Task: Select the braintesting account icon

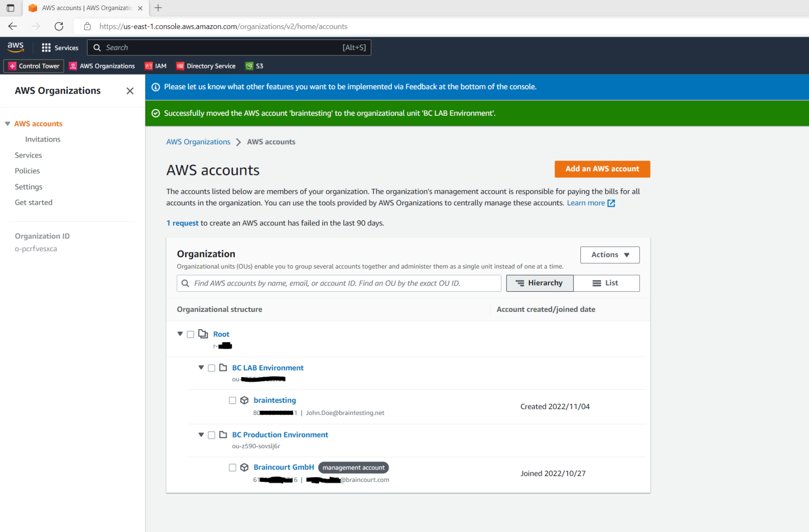Action: pos(244,400)
